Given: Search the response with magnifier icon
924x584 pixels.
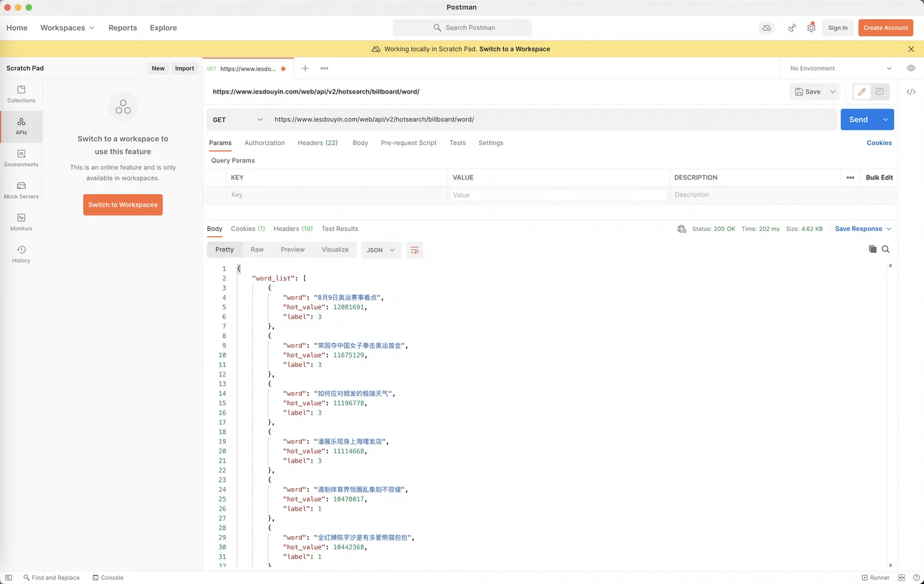Looking at the screenshot, I should (886, 249).
